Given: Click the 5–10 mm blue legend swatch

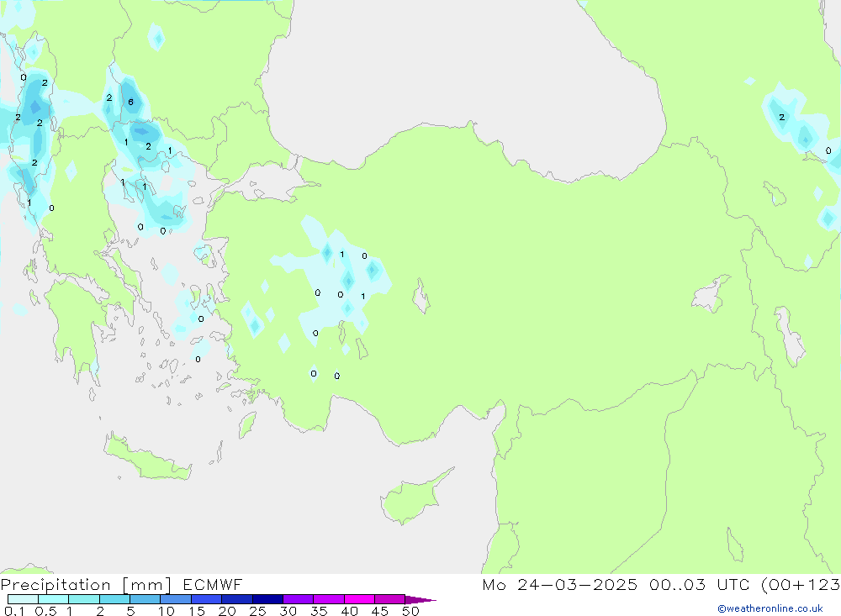Looking at the screenshot, I should 145,599.
